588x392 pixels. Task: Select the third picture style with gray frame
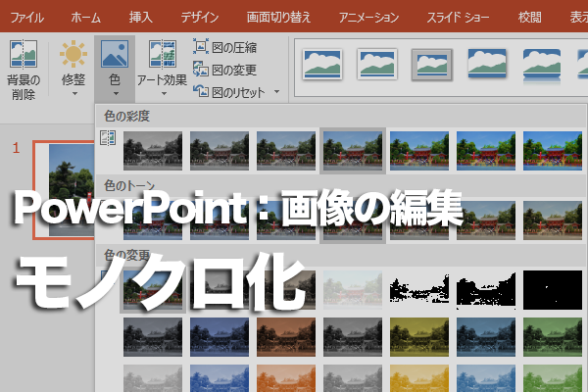click(432, 65)
